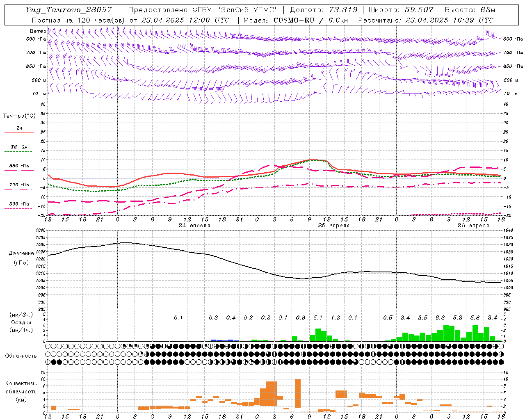525x420 pixels.
Task: Click the Осадки panel label
Action: 21,322
